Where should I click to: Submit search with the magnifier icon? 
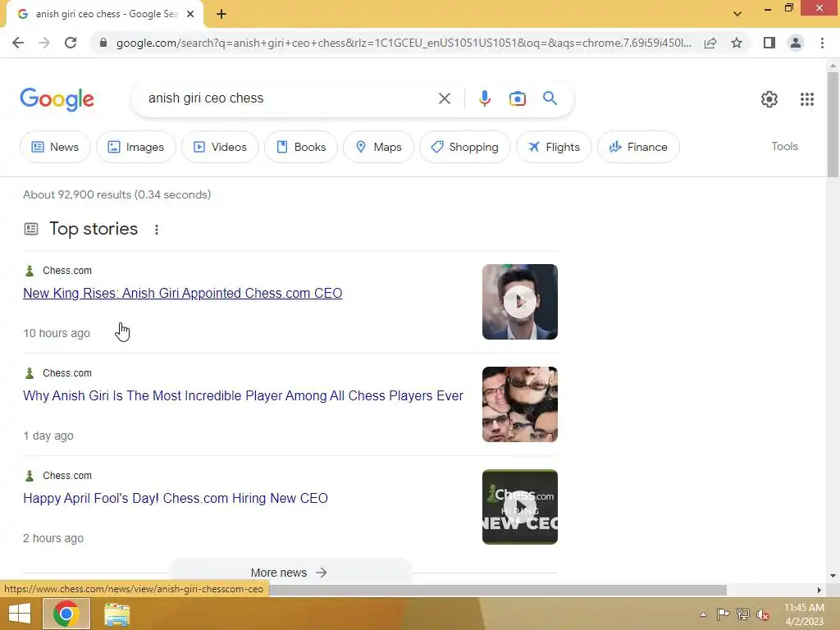[550, 98]
